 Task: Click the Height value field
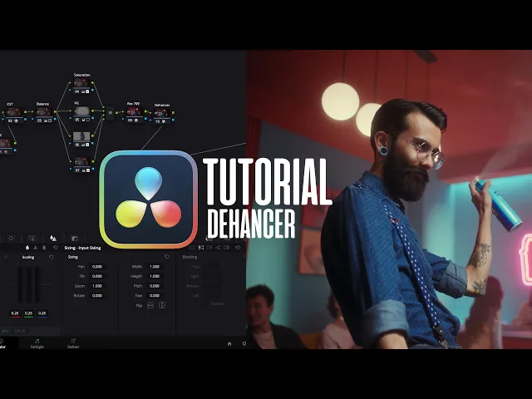tap(155, 276)
